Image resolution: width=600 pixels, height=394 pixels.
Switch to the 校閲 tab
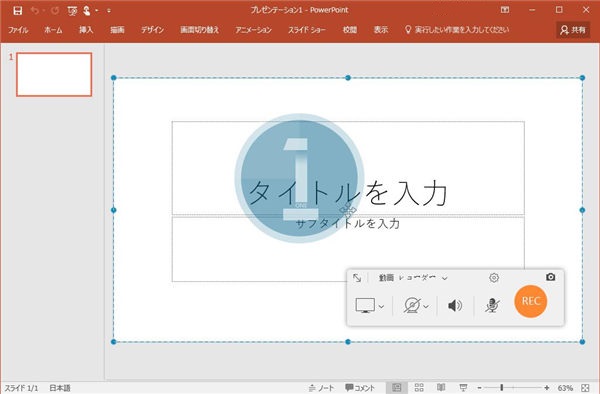click(x=349, y=30)
